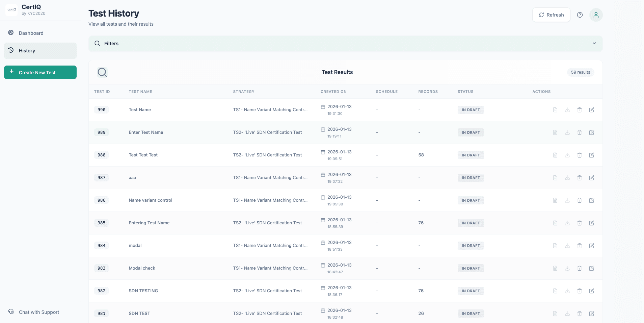This screenshot has width=644, height=323.
Task: Click the '59 results' counter badge
Action: 581,72
